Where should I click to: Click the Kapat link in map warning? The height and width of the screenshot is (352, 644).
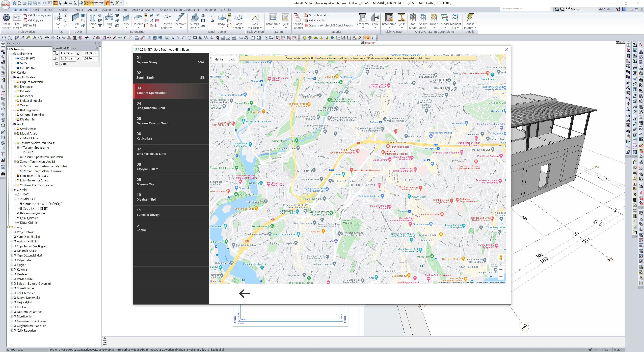tap(427, 58)
